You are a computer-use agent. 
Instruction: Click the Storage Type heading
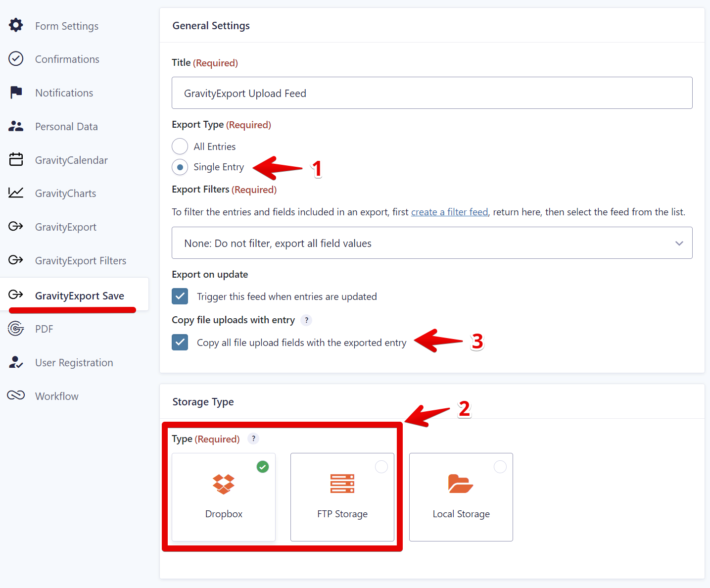pyautogui.click(x=203, y=402)
